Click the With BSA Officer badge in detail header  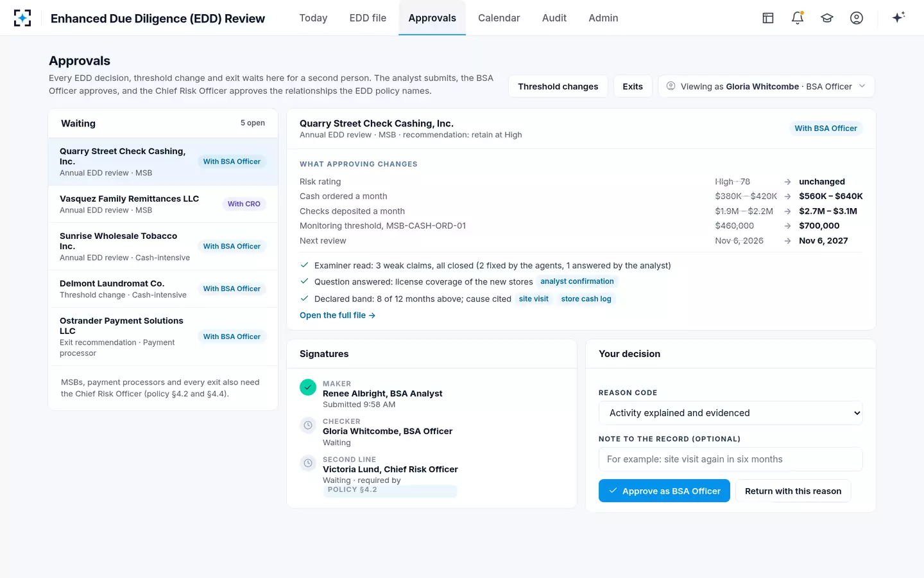pyautogui.click(x=826, y=128)
